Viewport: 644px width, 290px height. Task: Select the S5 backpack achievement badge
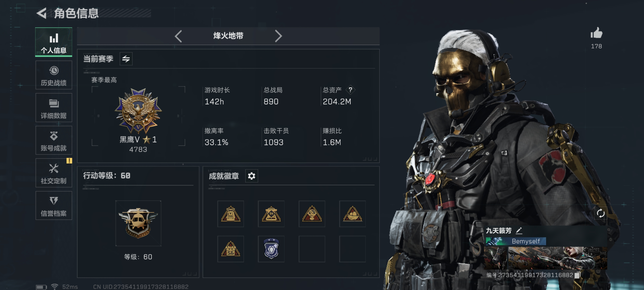[230, 214]
